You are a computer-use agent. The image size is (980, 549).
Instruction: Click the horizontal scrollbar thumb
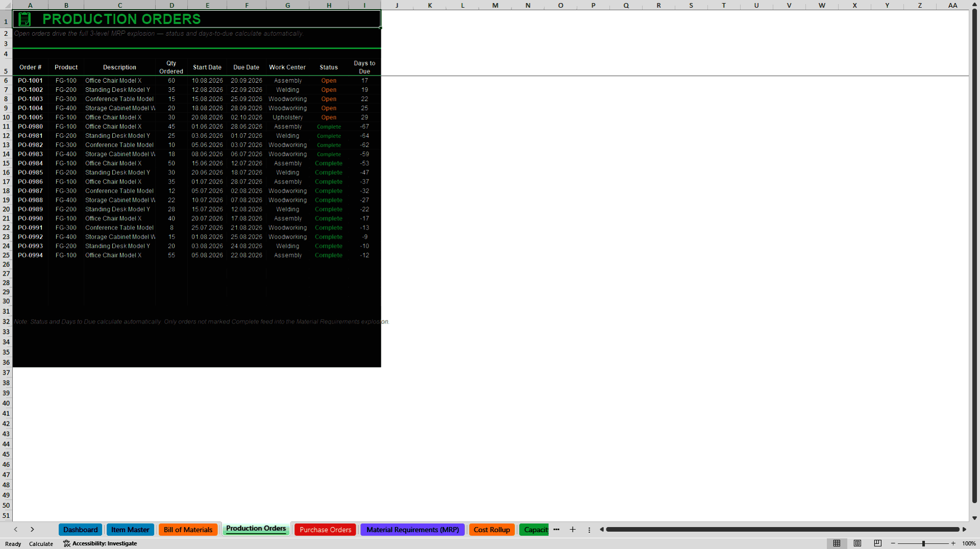[x=782, y=530]
